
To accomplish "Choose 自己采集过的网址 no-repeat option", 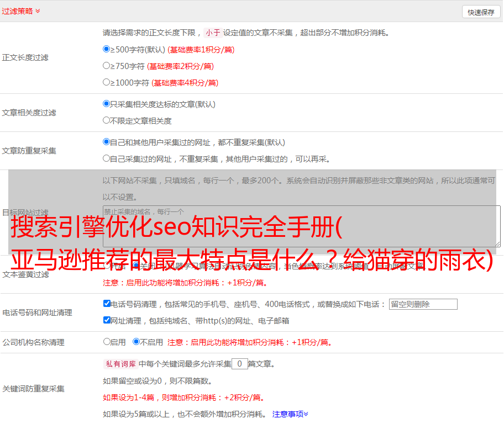I will 107,158.
